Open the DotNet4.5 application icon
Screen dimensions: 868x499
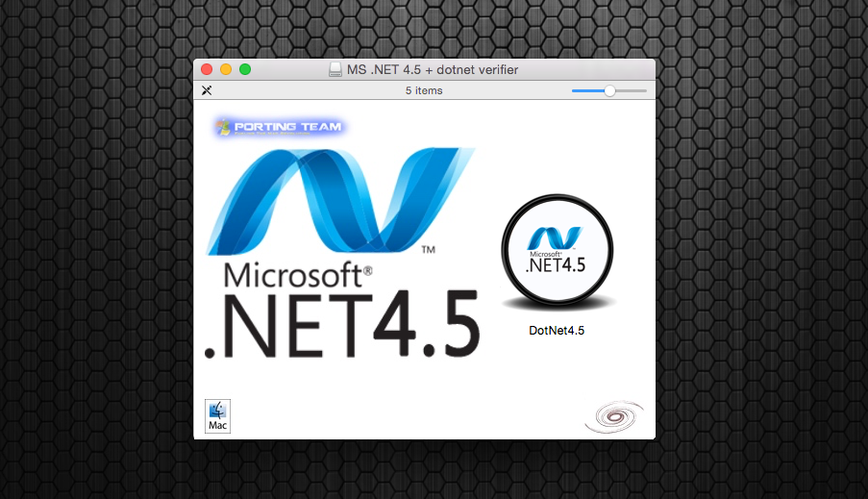pyautogui.click(x=558, y=253)
